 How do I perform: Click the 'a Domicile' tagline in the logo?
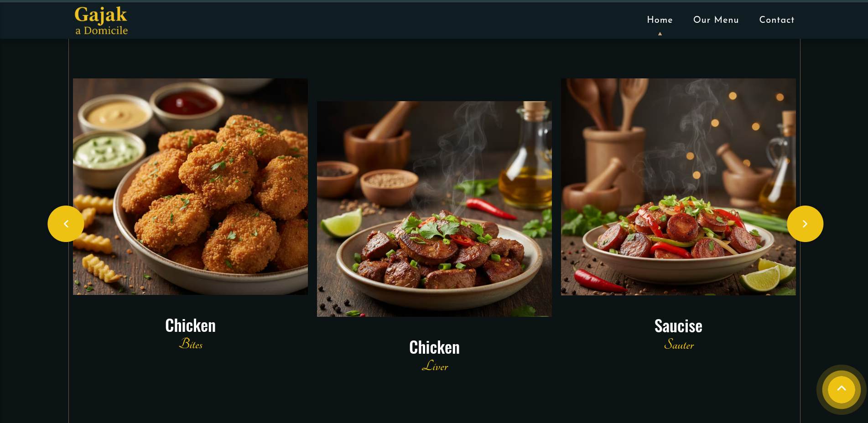(x=101, y=31)
